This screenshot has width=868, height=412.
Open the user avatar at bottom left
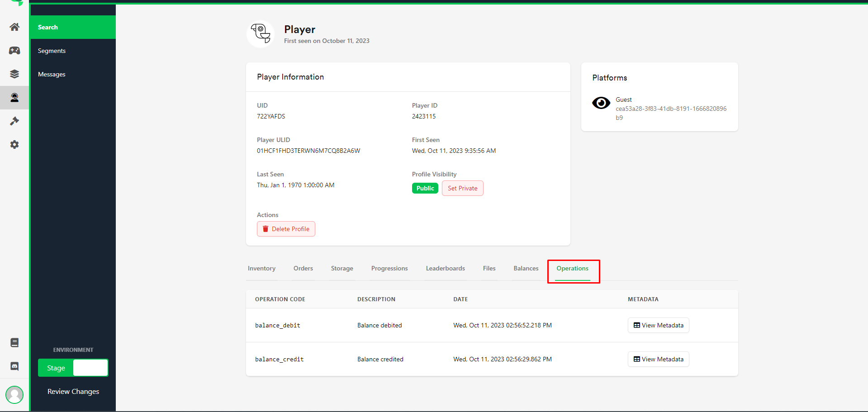14,395
